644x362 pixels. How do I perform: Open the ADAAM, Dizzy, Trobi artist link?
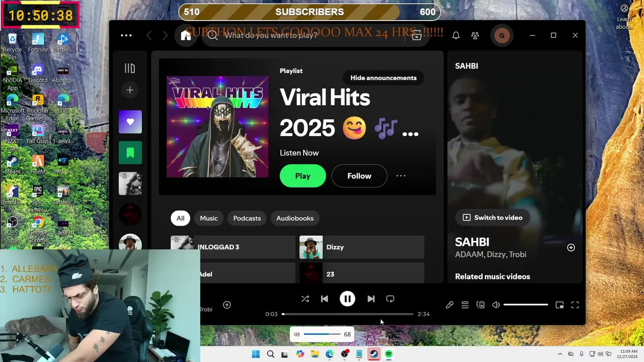pos(491,254)
